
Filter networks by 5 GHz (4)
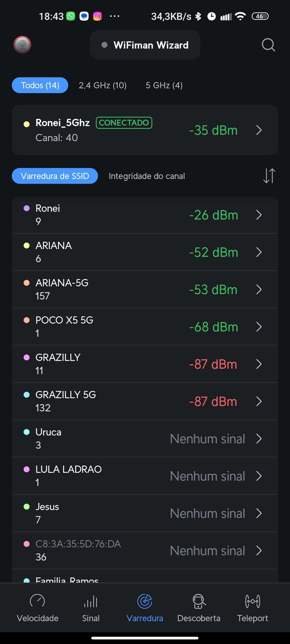click(164, 85)
